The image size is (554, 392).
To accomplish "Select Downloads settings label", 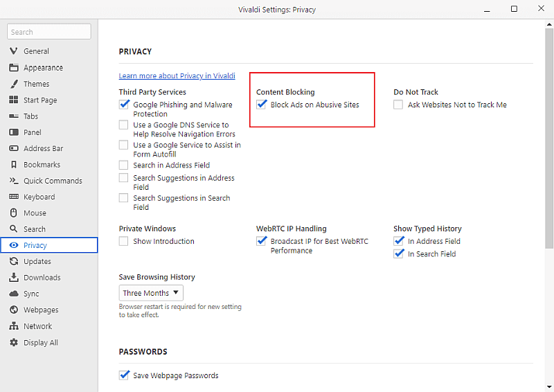I will pos(42,278).
